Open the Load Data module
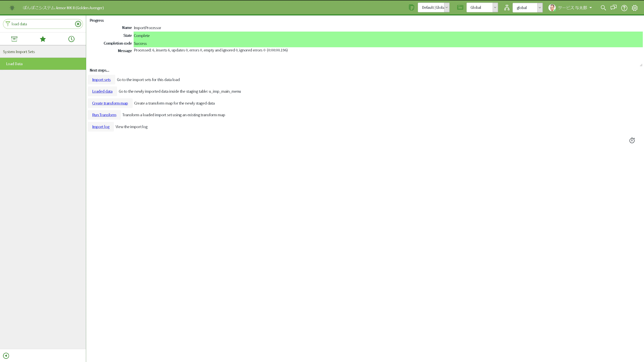 43,64
